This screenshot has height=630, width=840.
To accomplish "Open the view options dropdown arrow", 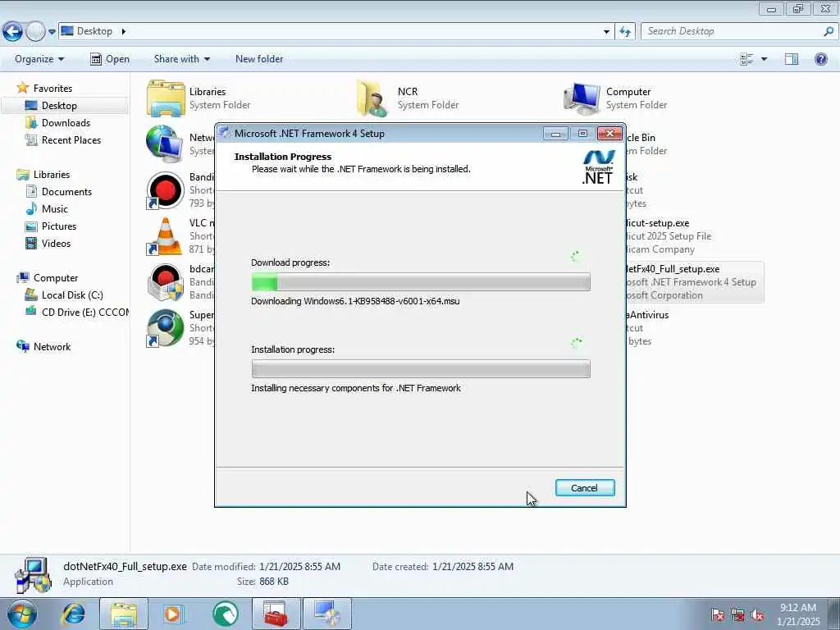I will pyautogui.click(x=764, y=59).
